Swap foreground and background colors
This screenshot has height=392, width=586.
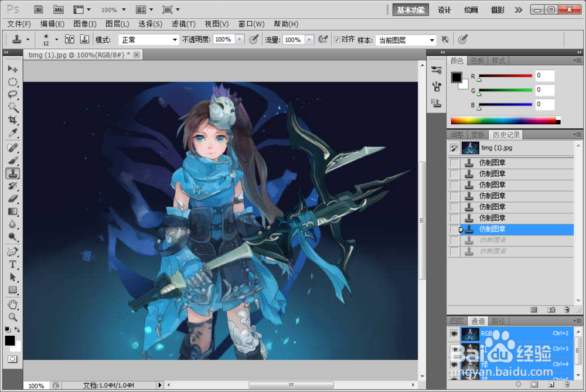pyautogui.click(x=17, y=329)
